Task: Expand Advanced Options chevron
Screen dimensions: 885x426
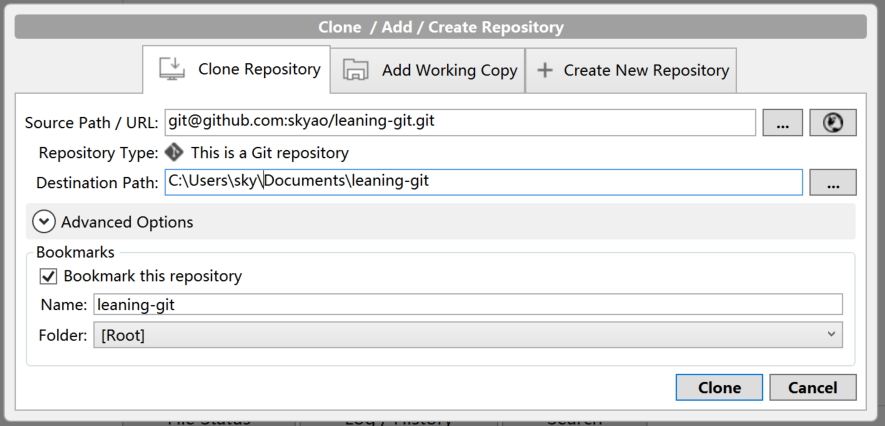Action: [x=44, y=222]
